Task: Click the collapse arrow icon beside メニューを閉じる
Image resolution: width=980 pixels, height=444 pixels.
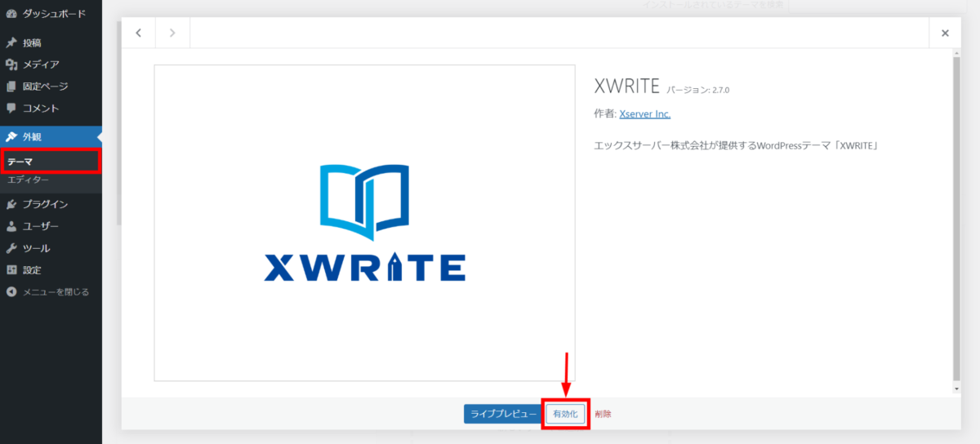Action: [11, 291]
